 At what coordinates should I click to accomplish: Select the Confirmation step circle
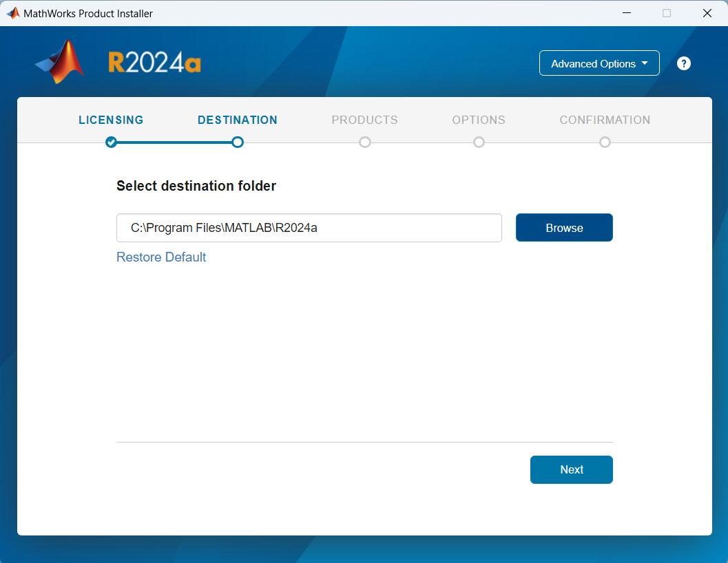[x=605, y=142]
